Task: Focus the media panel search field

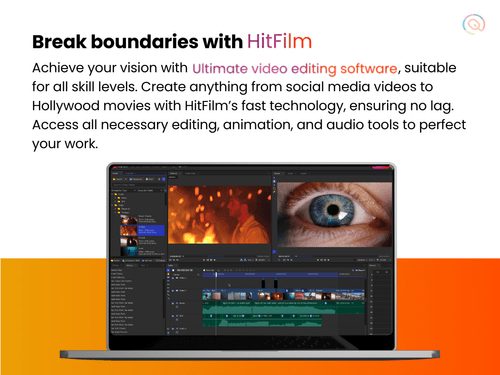Action: coord(138,185)
